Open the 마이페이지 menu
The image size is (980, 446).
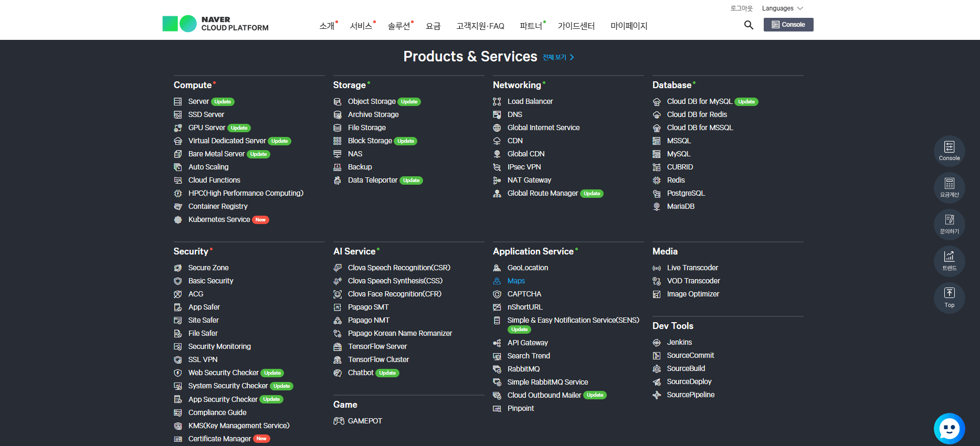(x=629, y=26)
